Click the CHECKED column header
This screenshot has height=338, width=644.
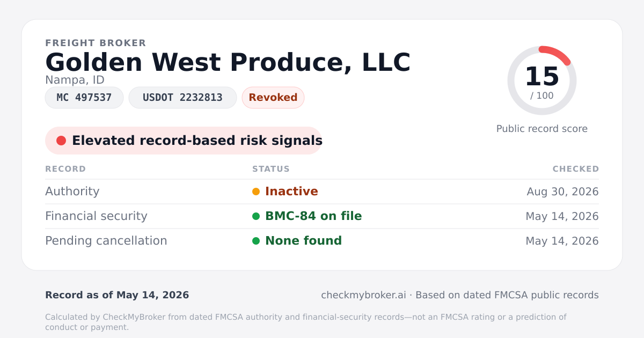point(576,169)
